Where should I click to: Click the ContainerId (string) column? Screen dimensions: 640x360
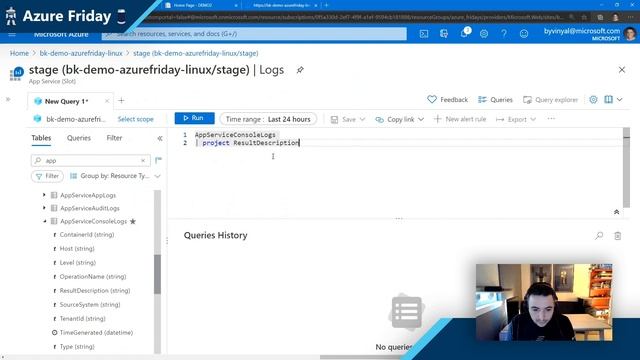point(87,235)
